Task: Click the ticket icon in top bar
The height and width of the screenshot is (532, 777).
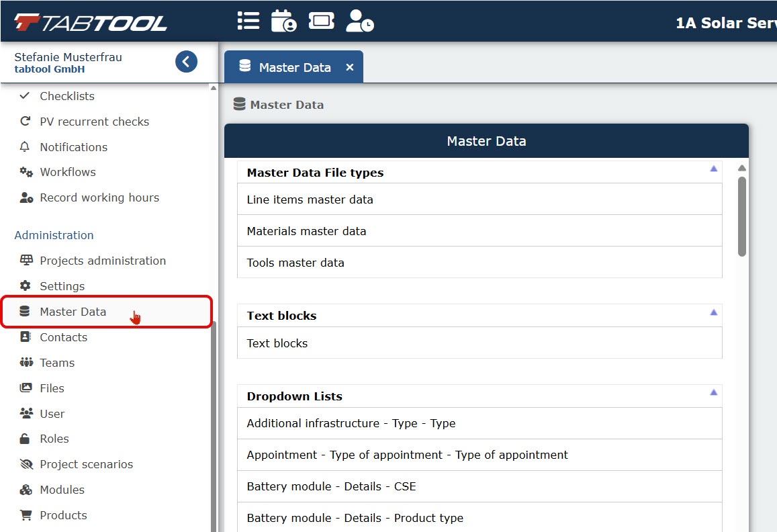Action: (x=321, y=21)
